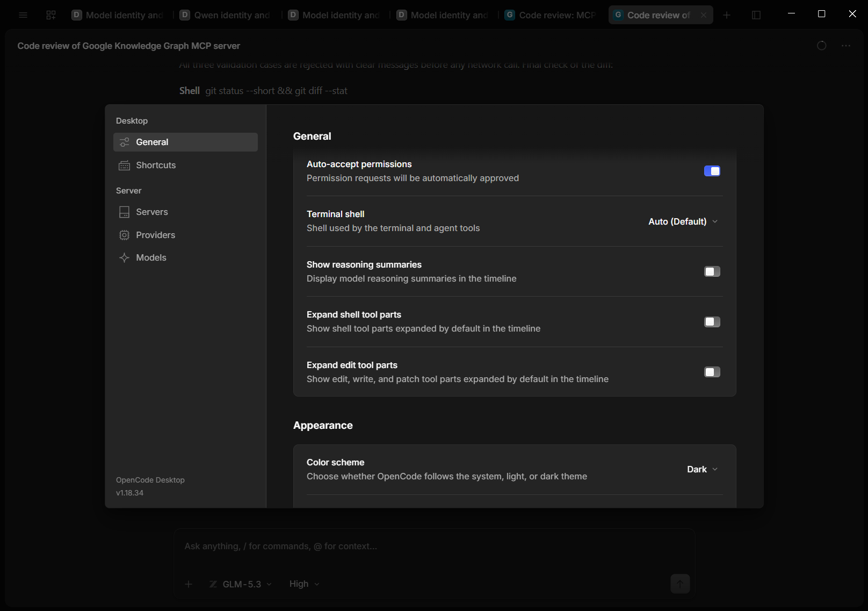Open the Terminal shell Auto (Default) dropdown

pos(683,221)
